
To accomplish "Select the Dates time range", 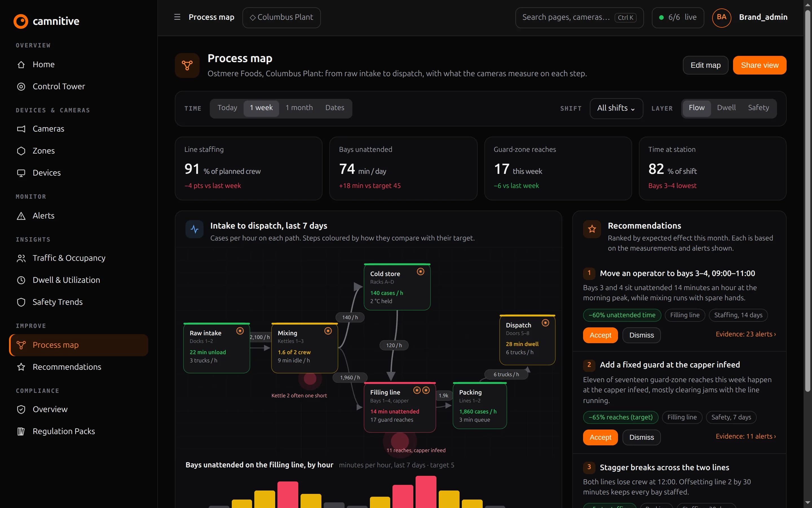I will (x=335, y=108).
